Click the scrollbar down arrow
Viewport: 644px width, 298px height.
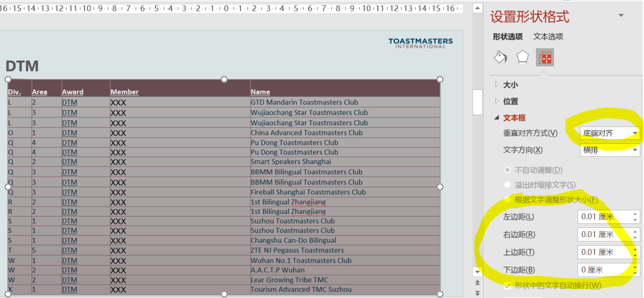[477, 272]
